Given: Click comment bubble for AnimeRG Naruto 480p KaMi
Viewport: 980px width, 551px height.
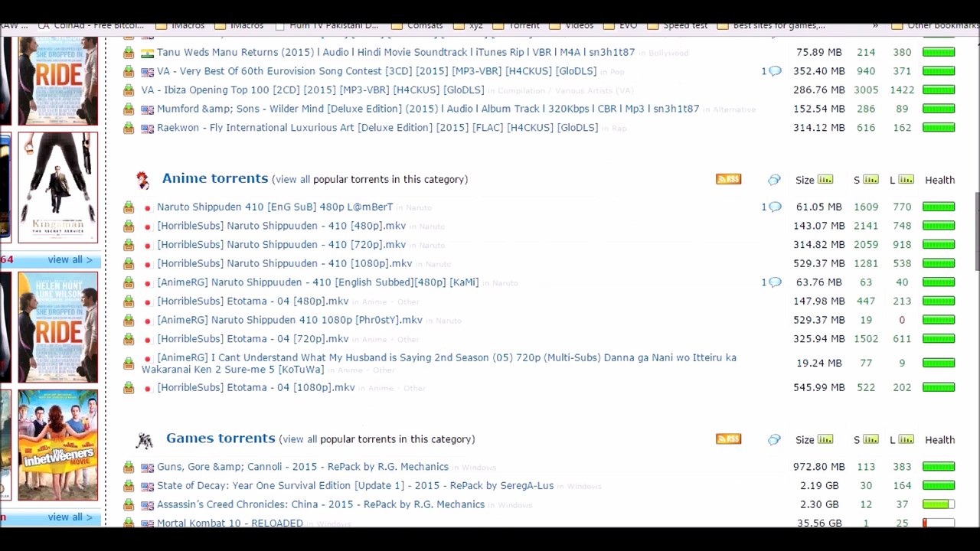Looking at the screenshot, I should point(775,282).
